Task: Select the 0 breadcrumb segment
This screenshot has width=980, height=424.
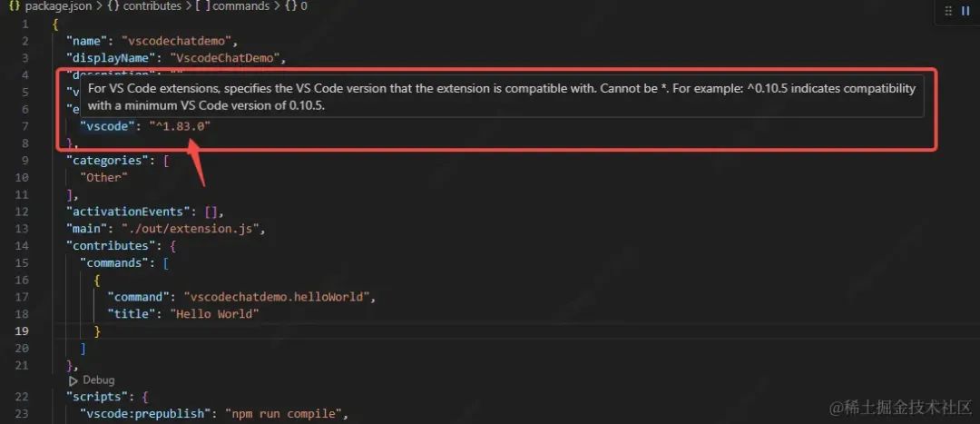Action: point(304,7)
